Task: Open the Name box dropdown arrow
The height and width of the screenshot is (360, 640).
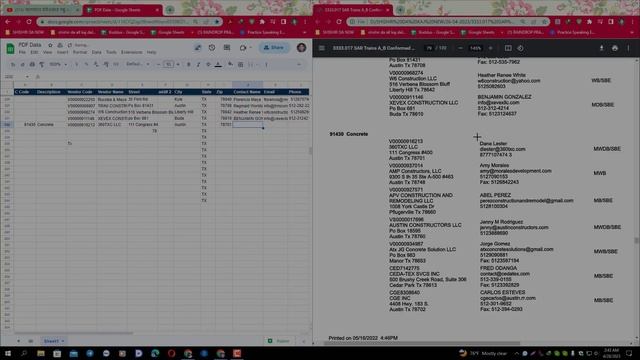Action: coord(27,77)
